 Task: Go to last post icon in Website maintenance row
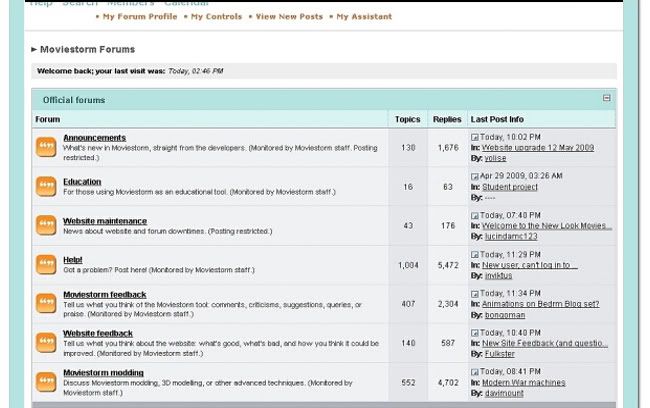click(475, 216)
